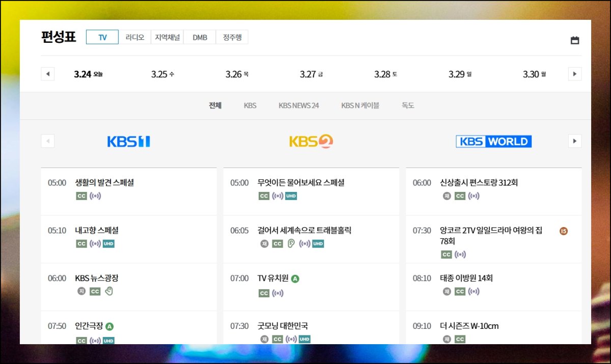The width and height of the screenshot is (611, 364).
Task: Open the KBS1 channel logo
Action: (x=129, y=142)
